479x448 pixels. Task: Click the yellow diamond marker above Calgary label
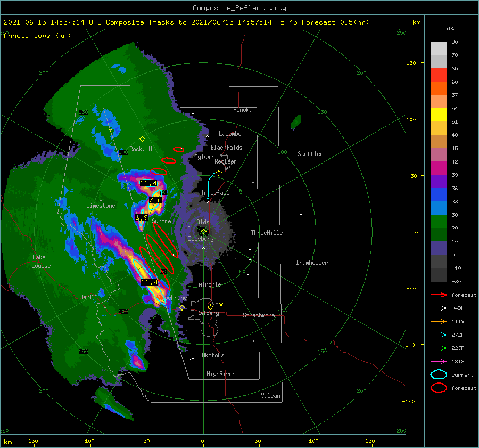pos(210,307)
